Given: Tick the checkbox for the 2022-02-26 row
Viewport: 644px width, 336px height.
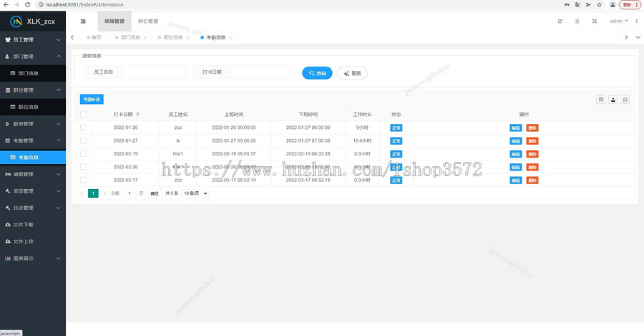Looking at the screenshot, I should [x=84, y=167].
